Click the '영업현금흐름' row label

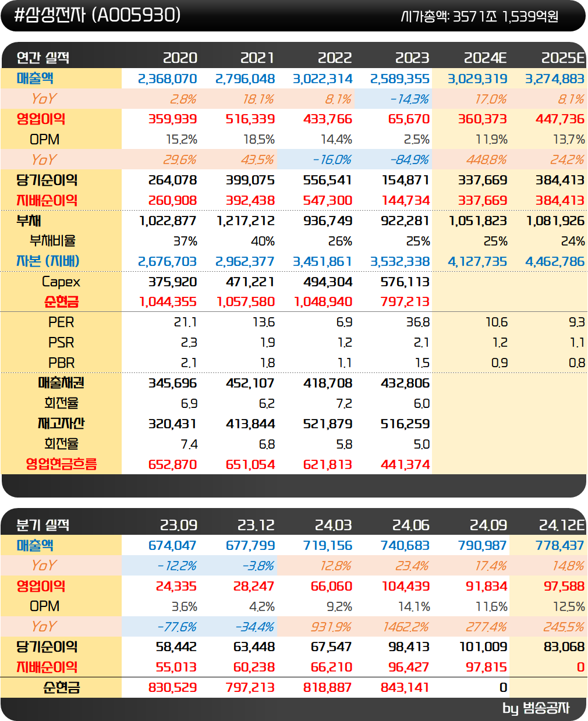pos(61,464)
